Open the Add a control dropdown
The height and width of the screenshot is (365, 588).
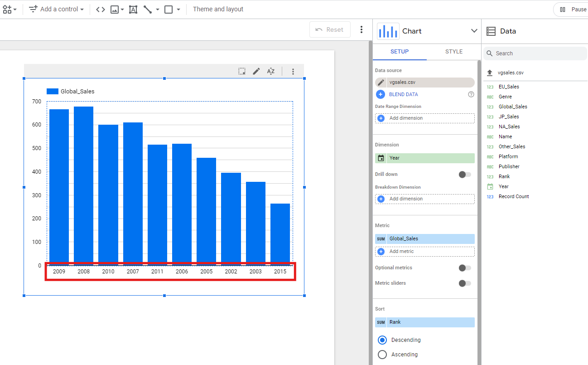click(57, 10)
